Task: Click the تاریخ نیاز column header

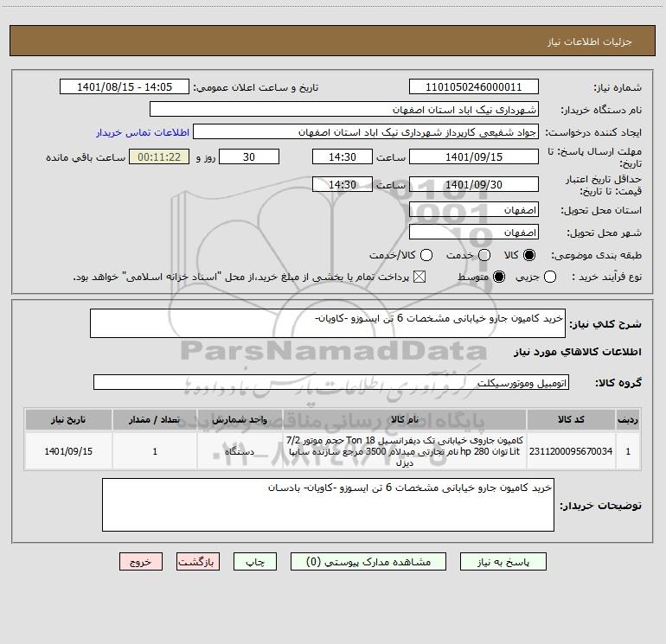Action: pos(68,419)
